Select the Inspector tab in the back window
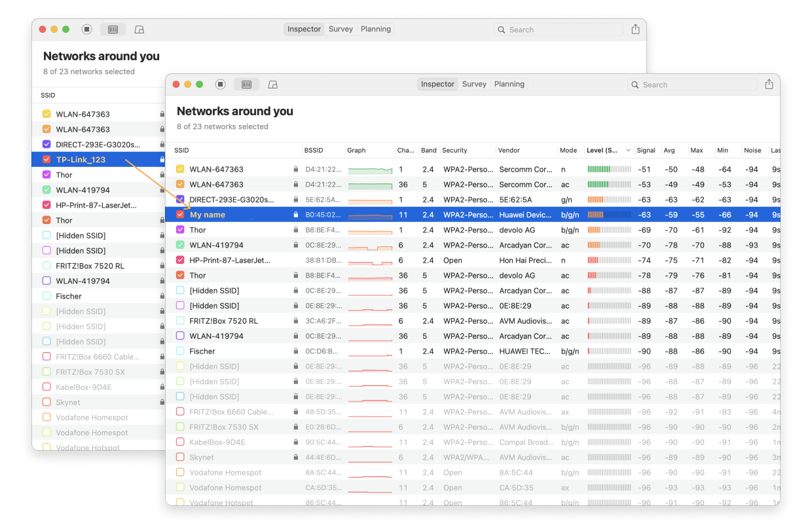The image size is (812, 524). click(304, 29)
